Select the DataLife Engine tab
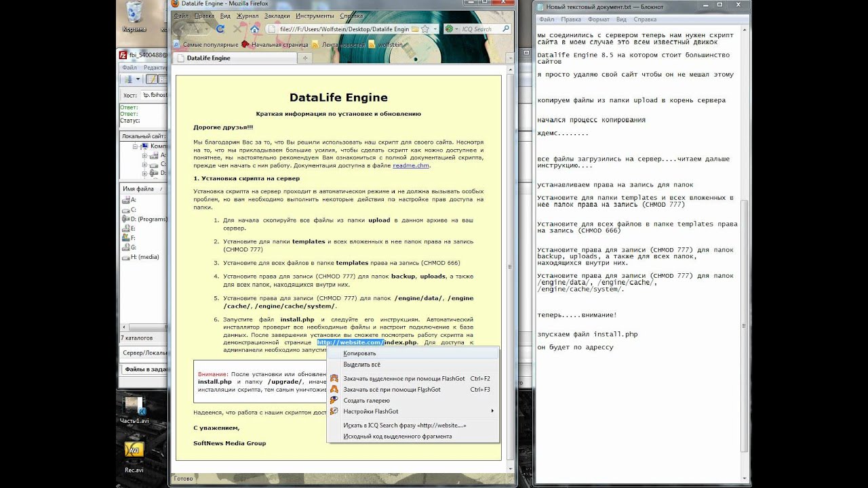 [234, 58]
